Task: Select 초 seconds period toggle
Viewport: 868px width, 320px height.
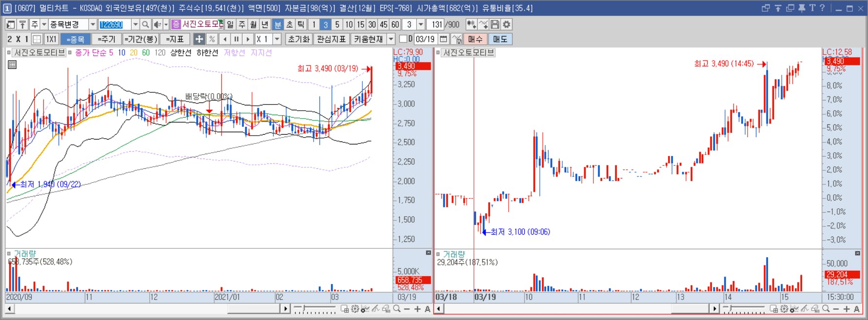Action: pos(289,24)
